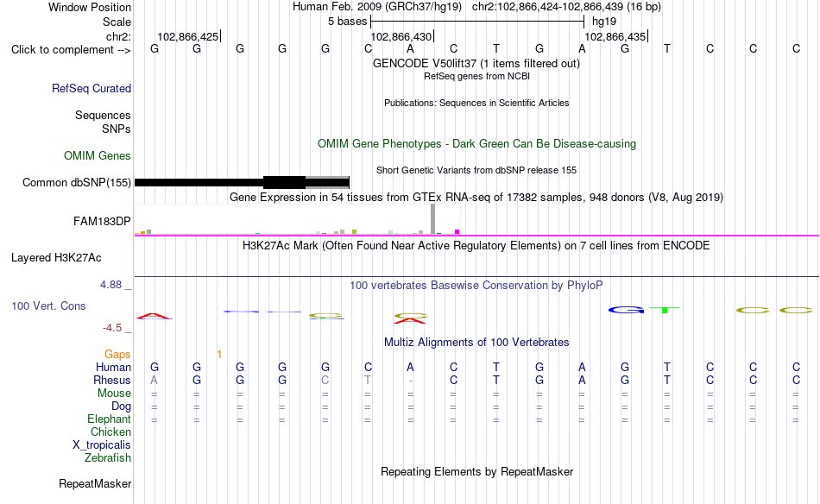Click the Chicken species label

point(110,432)
